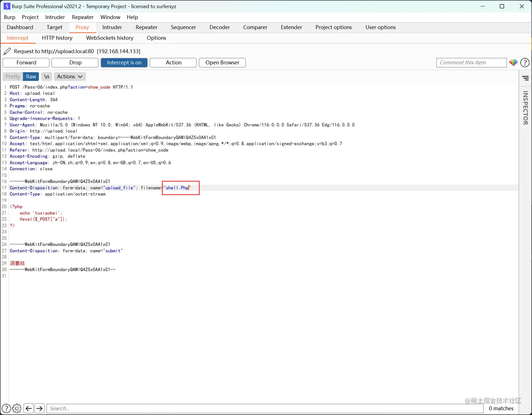
Task: Open the Extender tab
Action: click(x=291, y=27)
